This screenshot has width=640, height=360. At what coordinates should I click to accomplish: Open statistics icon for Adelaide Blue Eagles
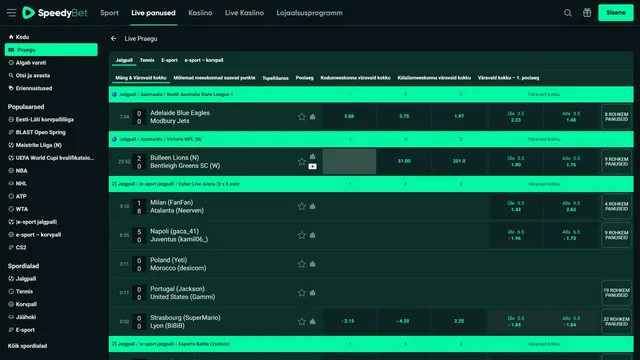[x=313, y=116]
